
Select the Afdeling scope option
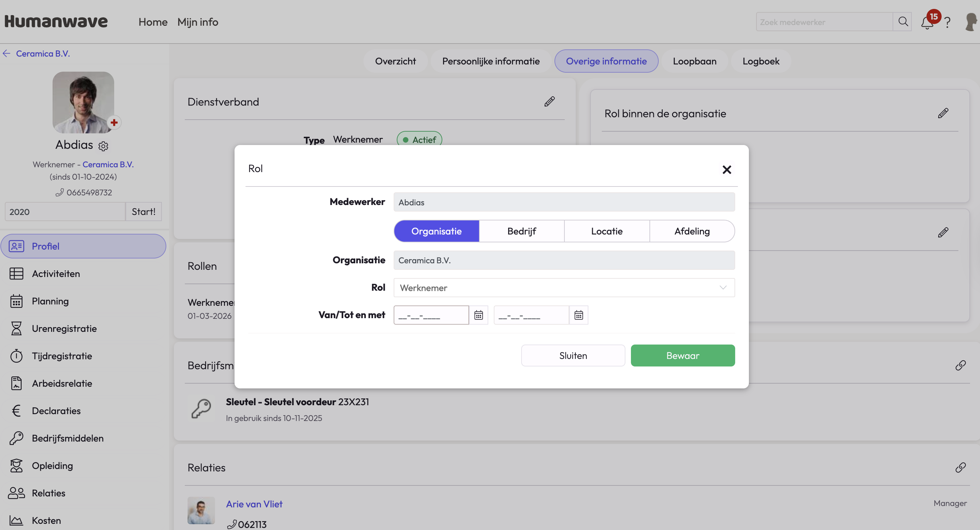tap(692, 231)
